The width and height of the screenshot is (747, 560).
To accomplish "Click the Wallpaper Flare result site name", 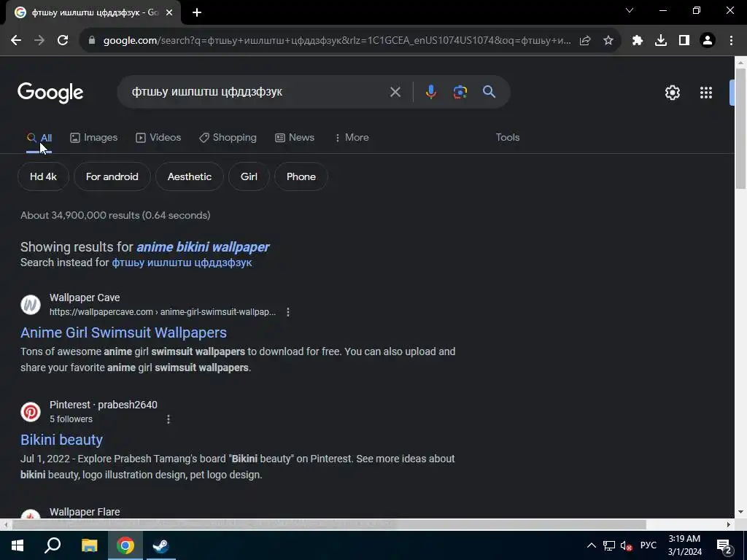I will point(85,512).
